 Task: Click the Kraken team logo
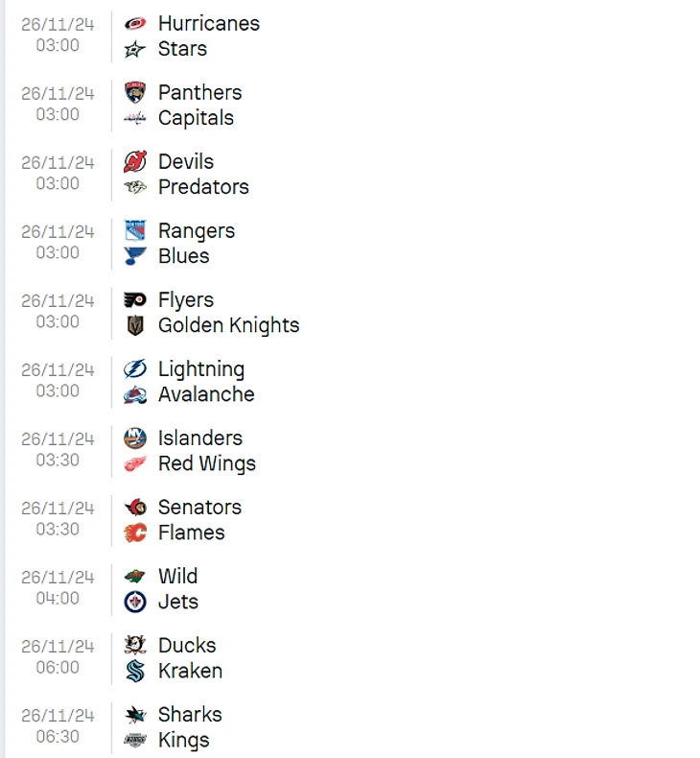[x=135, y=672]
